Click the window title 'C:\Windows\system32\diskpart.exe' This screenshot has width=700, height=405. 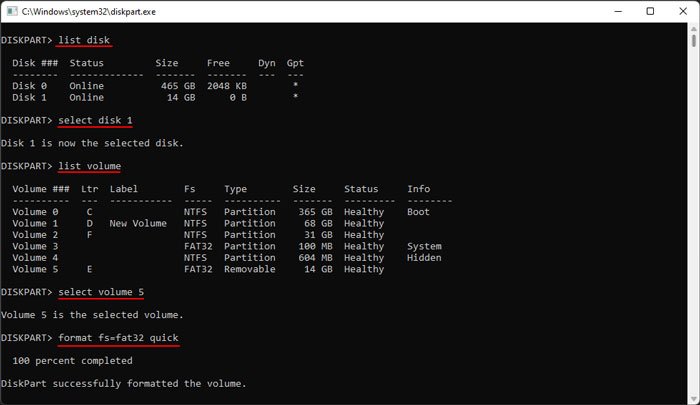pyautogui.click(x=89, y=12)
